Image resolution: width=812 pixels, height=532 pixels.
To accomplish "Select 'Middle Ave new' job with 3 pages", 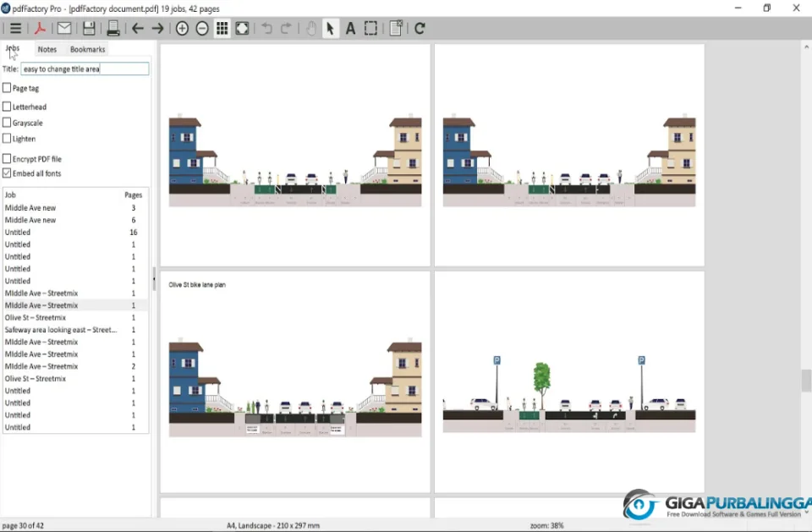I will coord(75,208).
